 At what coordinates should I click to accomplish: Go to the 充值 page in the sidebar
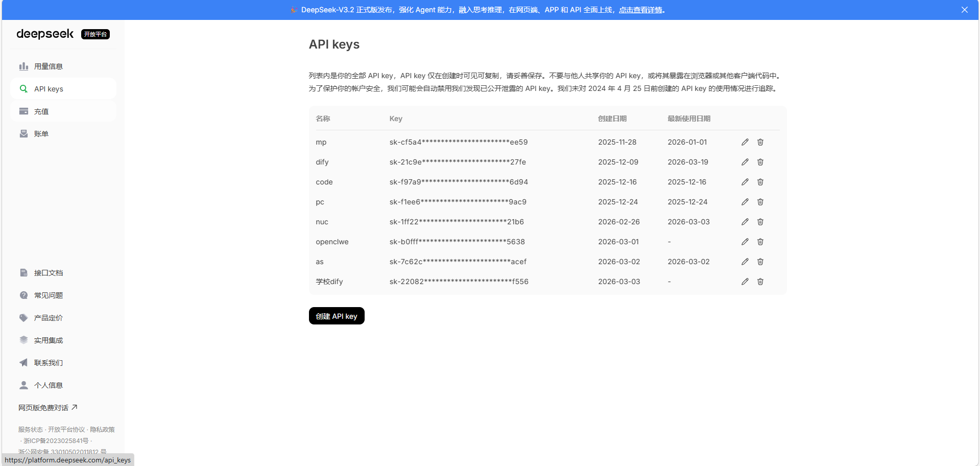click(x=41, y=111)
